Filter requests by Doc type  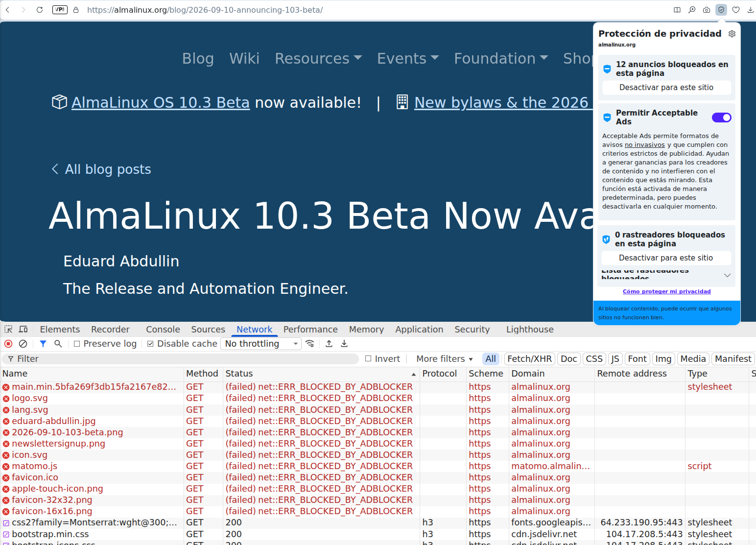tap(569, 359)
